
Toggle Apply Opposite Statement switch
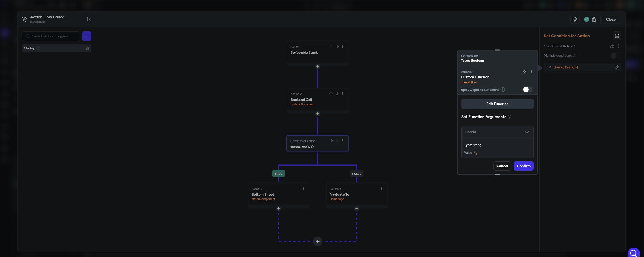pos(528,89)
